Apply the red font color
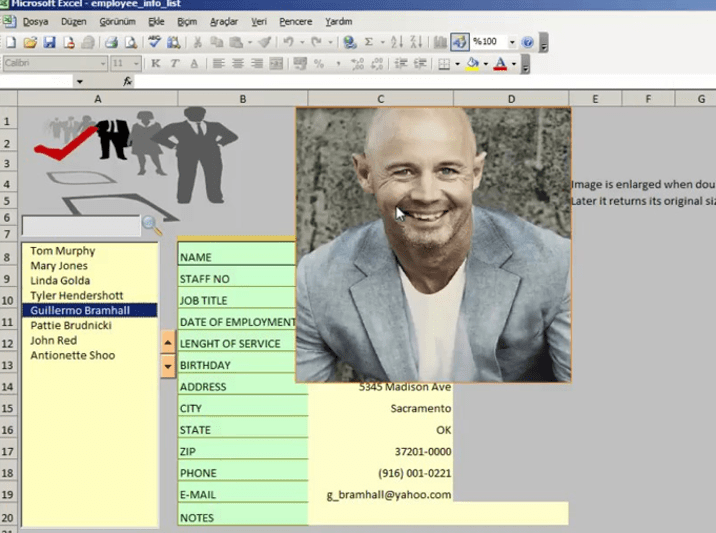This screenshot has height=533, width=716. tap(500, 64)
